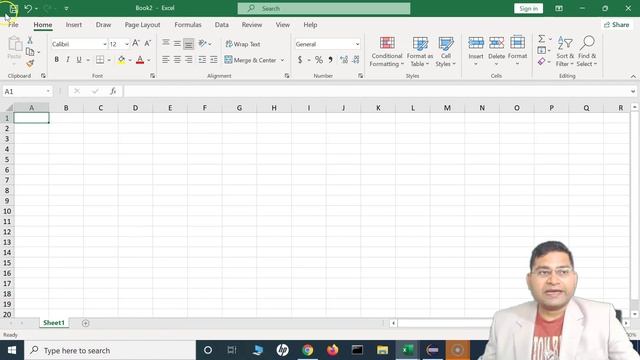Click the Name Box showing A1
The width and height of the screenshot is (640, 360).
(27, 91)
